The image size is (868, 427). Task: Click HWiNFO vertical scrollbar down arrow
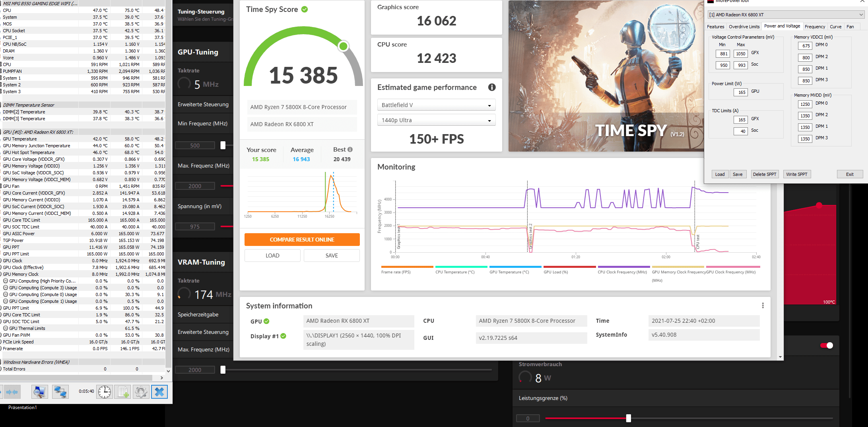[x=168, y=371]
